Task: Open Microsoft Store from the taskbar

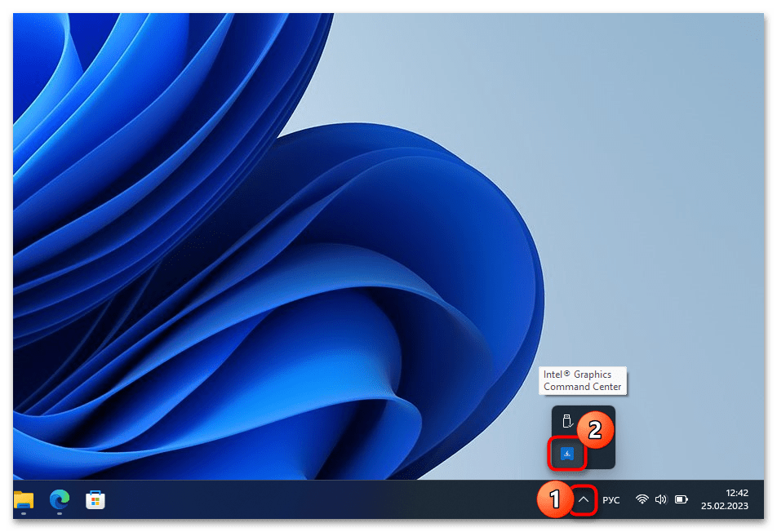Action: (x=95, y=499)
